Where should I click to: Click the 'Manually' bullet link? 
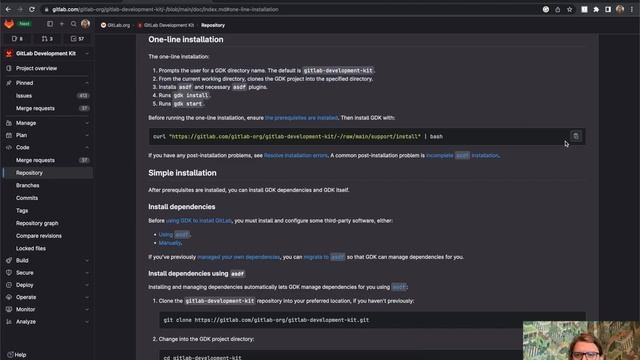coord(170,243)
